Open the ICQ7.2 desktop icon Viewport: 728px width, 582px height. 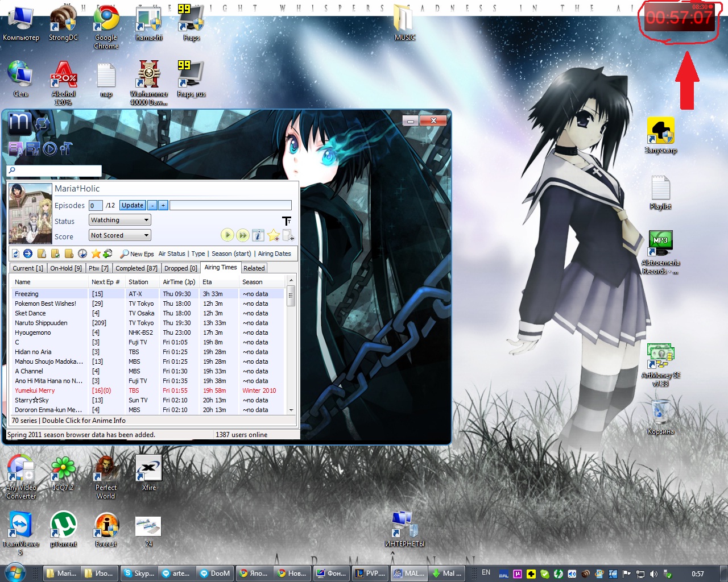pyautogui.click(x=63, y=473)
